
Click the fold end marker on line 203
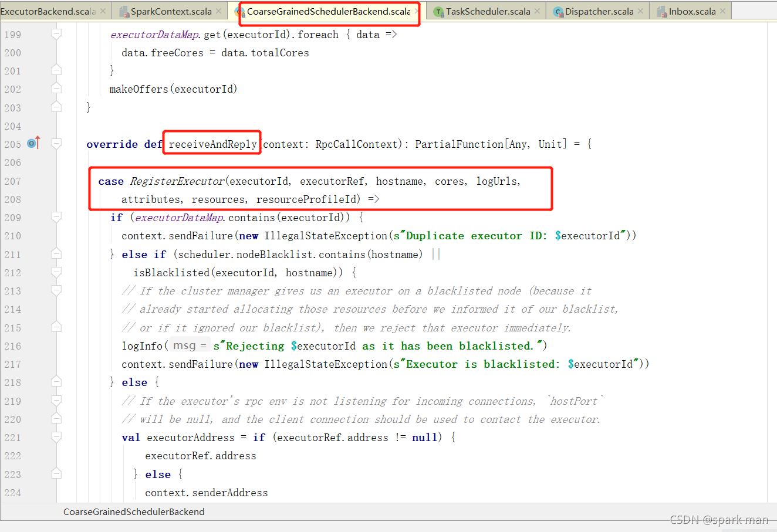[56, 107]
